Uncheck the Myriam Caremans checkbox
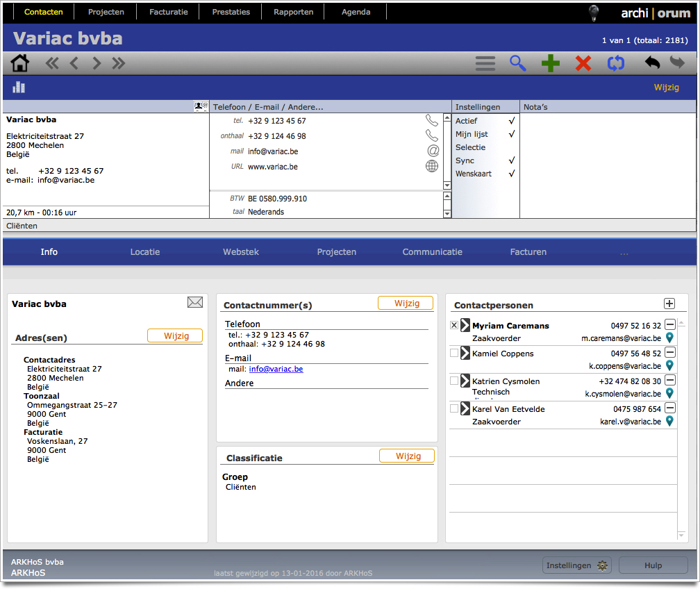This screenshot has height=589, width=700. 454,325
